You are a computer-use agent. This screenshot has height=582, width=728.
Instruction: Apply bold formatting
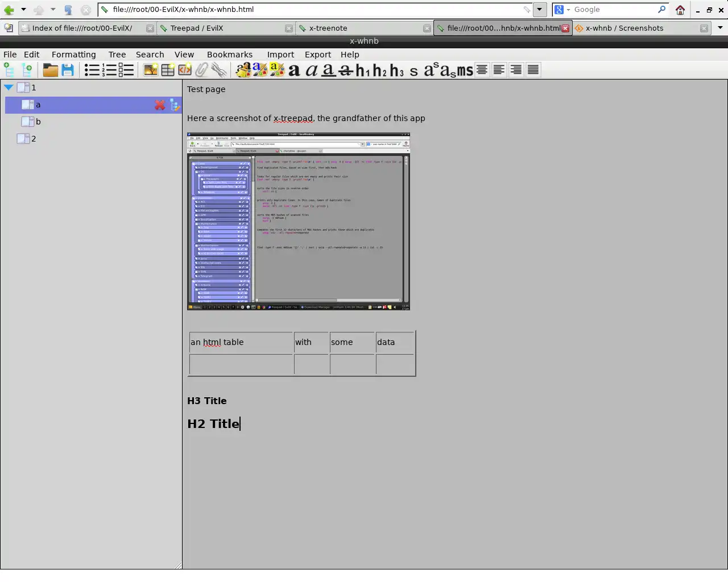294,70
